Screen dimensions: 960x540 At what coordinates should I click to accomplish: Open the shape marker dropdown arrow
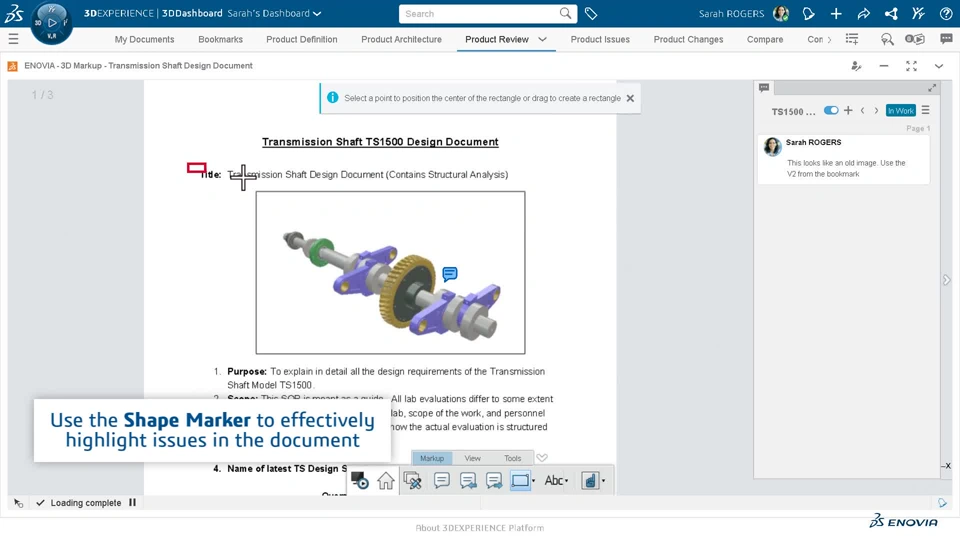[534, 481]
